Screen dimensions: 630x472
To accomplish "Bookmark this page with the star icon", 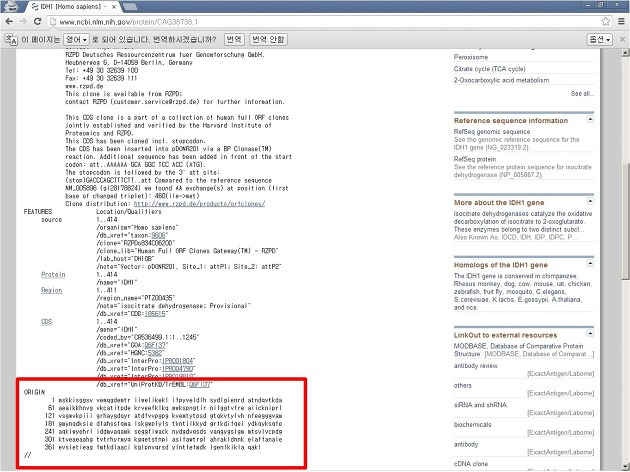I will coord(605,21).
